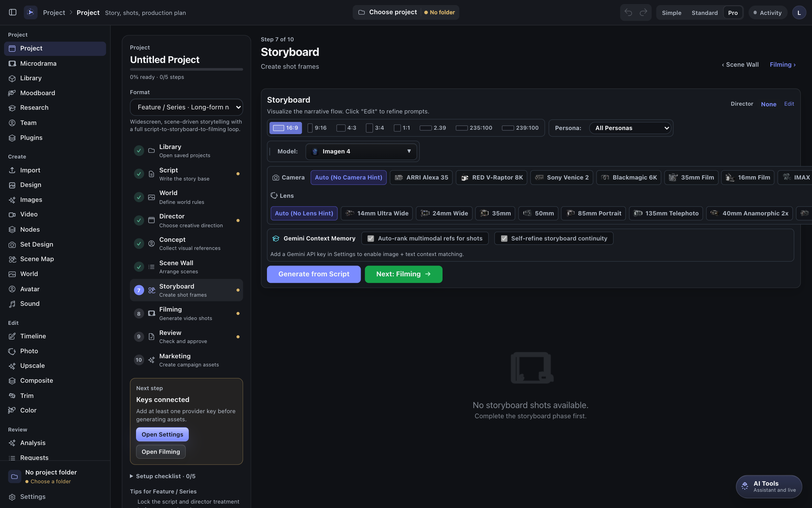Open the Persona All Personas dropdown

(x=630, y=128)
